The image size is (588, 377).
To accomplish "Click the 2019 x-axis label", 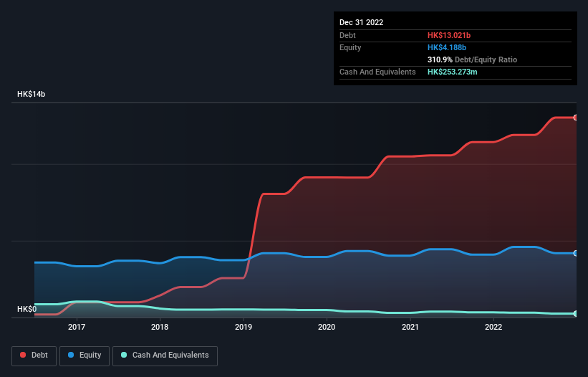I will coord(244,327).
